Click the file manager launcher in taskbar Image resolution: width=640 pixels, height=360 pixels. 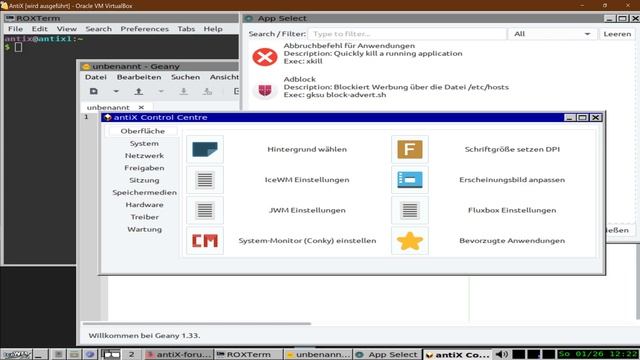pyautogui.click(x=74, y=354)
